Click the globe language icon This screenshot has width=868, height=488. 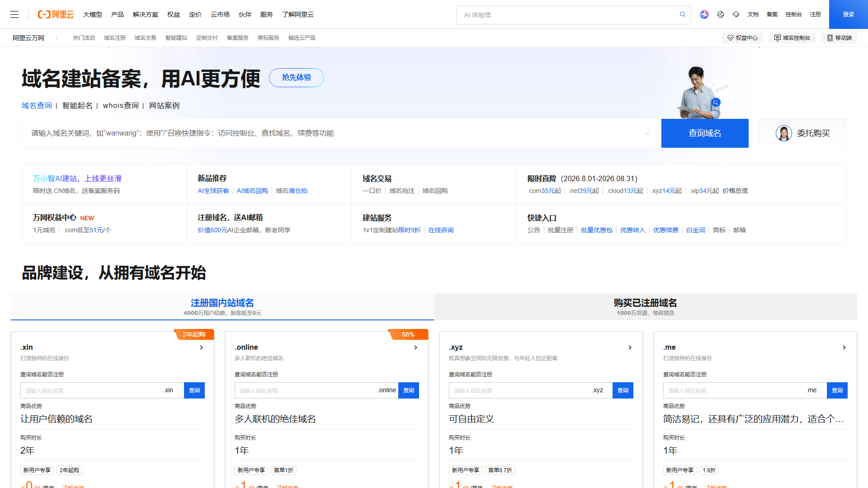tap(721, 14)
